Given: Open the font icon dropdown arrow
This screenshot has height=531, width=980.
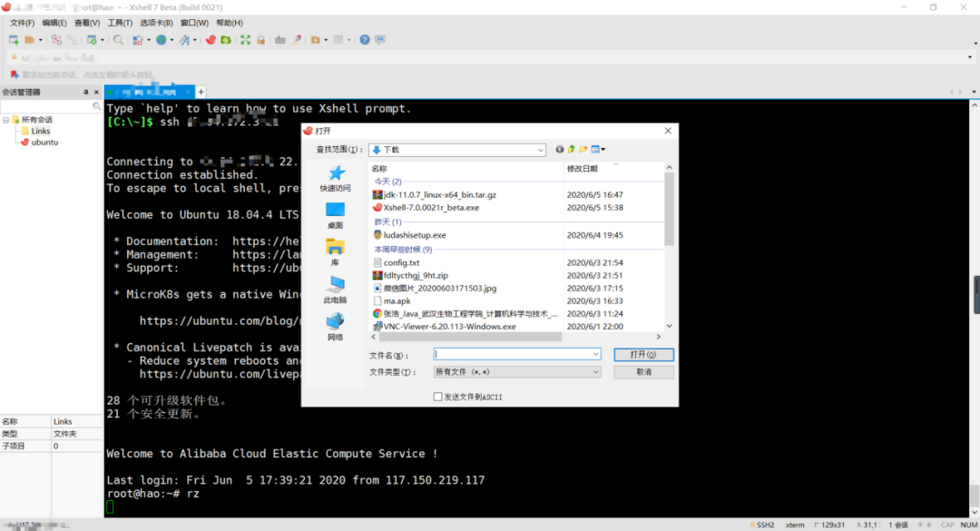Looking at the screenshot, I should 195,40.
